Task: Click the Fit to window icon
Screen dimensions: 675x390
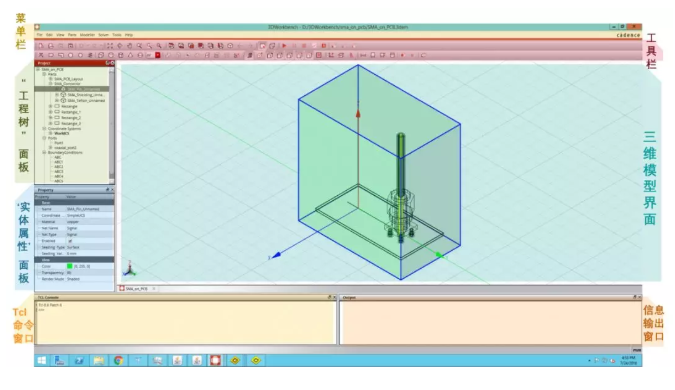Action: coord(110,46)
